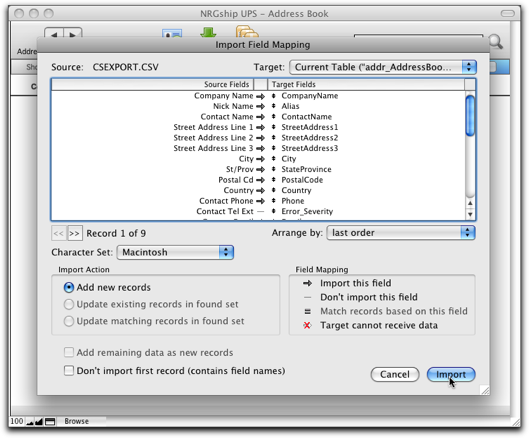Screen dimensions: 529x438
Task: Toggle import arrow for City source field
Action: 260,159
